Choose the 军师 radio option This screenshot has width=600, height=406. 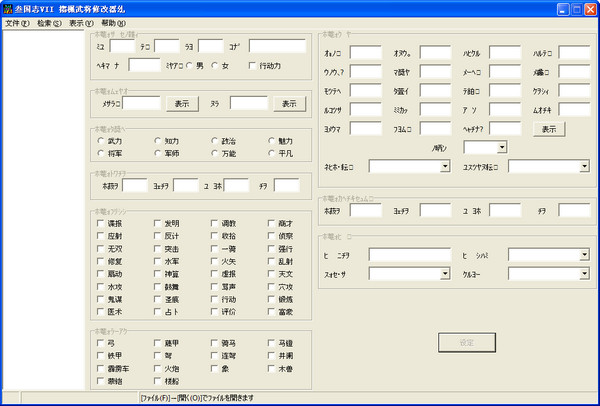pyautogui.click(x=157, y=154)
